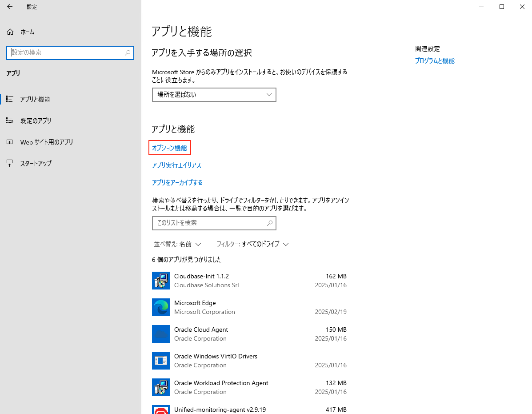Viewport: 532px width, 414px height.
Task: Click the アプリと機能 sidebar list icon
Action: point(10,99)
